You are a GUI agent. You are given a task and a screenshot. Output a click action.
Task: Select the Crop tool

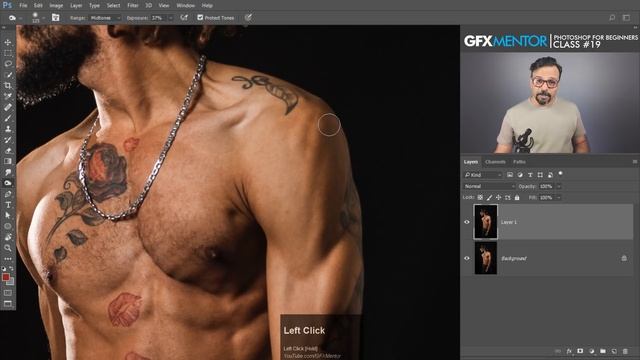tap(8, 86)
